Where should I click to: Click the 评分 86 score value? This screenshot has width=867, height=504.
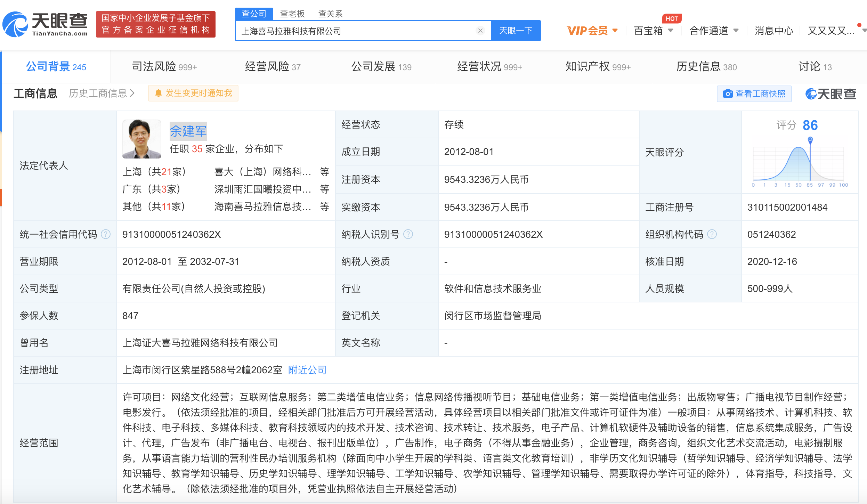pos(810,125)
